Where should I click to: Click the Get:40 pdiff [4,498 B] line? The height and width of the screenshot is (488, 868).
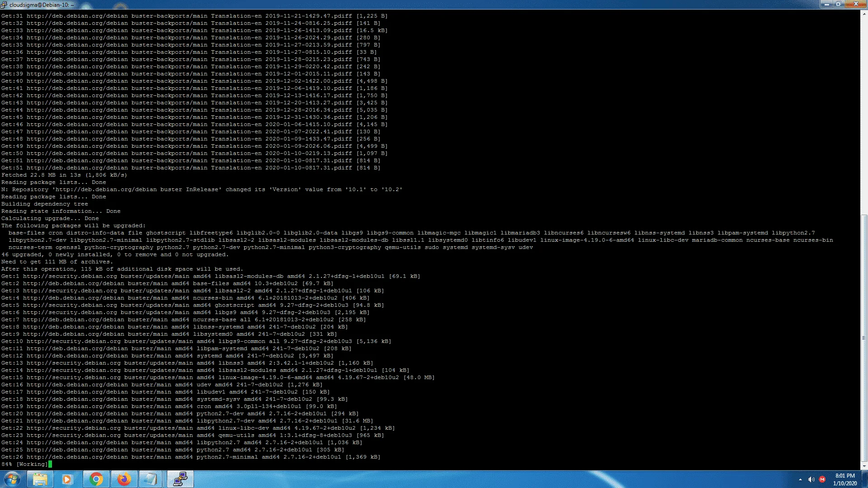click(194, 81)
